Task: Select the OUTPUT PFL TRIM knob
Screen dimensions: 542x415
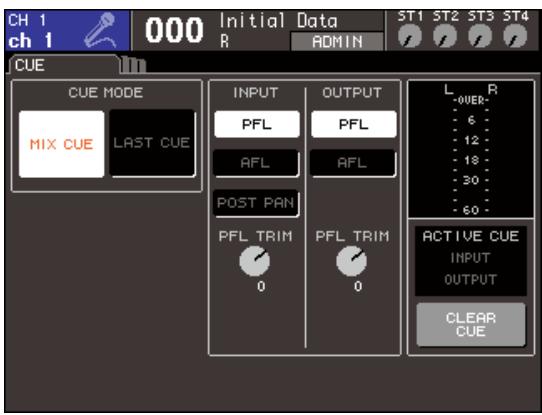Action: 352,261
